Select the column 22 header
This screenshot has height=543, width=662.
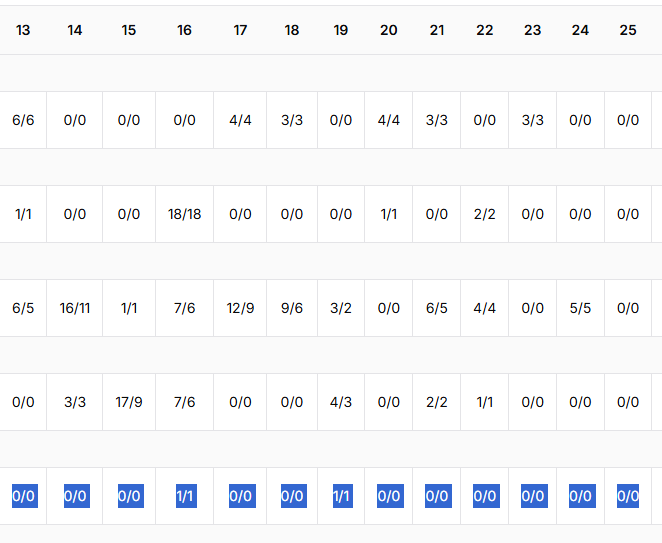point(485,31)
